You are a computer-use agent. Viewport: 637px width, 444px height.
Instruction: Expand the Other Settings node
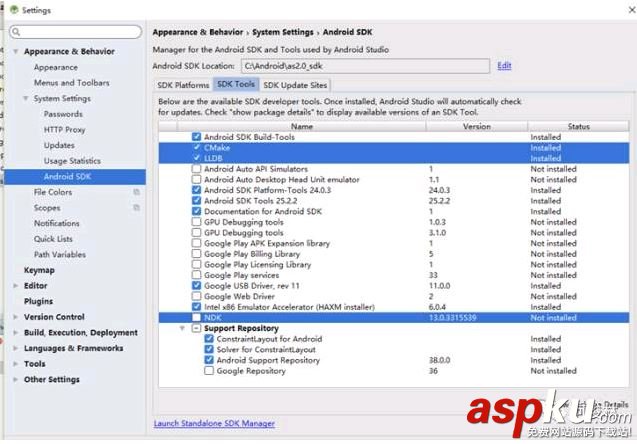pos(16,379)
